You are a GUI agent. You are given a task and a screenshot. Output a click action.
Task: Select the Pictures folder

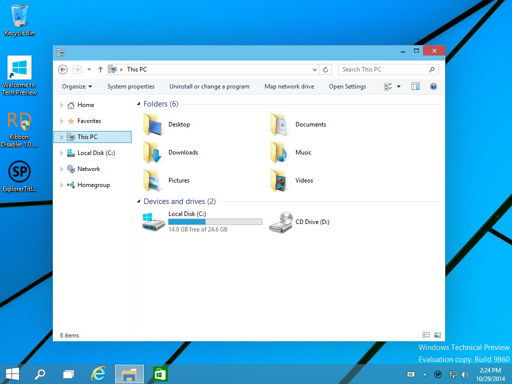(166, 180)
